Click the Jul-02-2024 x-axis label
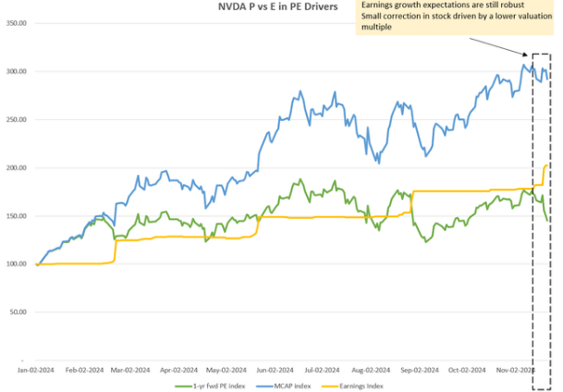This screenshot has height=392, width=563. 322,370
